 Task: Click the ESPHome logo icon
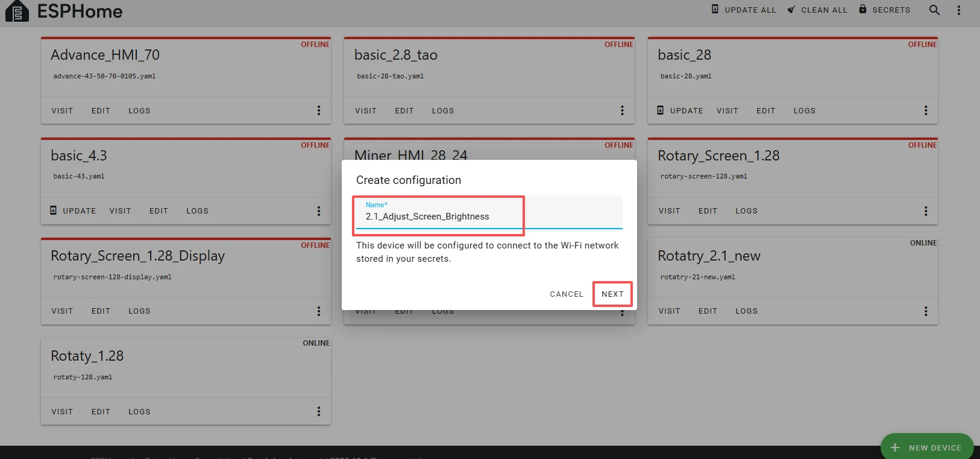[x=17, y=11]
